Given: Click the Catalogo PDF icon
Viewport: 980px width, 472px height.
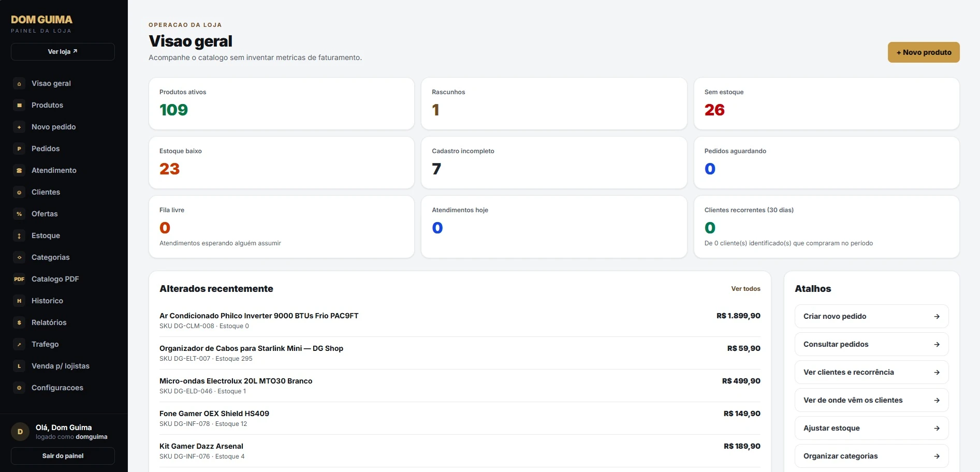Looking at the screenshot, I should pos(19,279).
